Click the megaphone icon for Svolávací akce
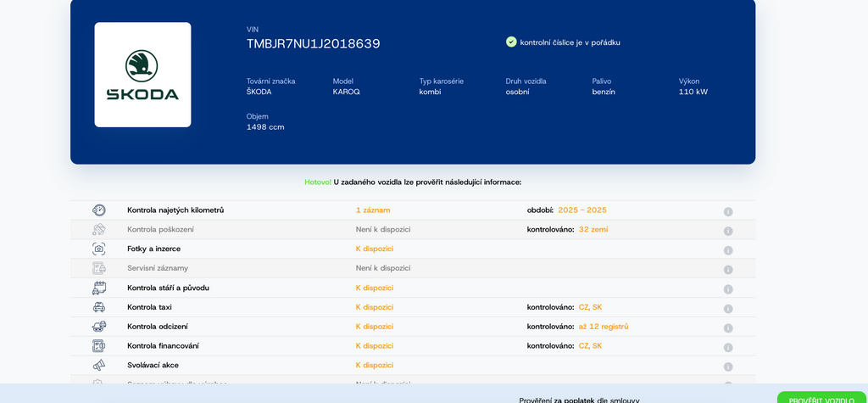The width and height of the screenshot is (868, 403). pos(99,366)
